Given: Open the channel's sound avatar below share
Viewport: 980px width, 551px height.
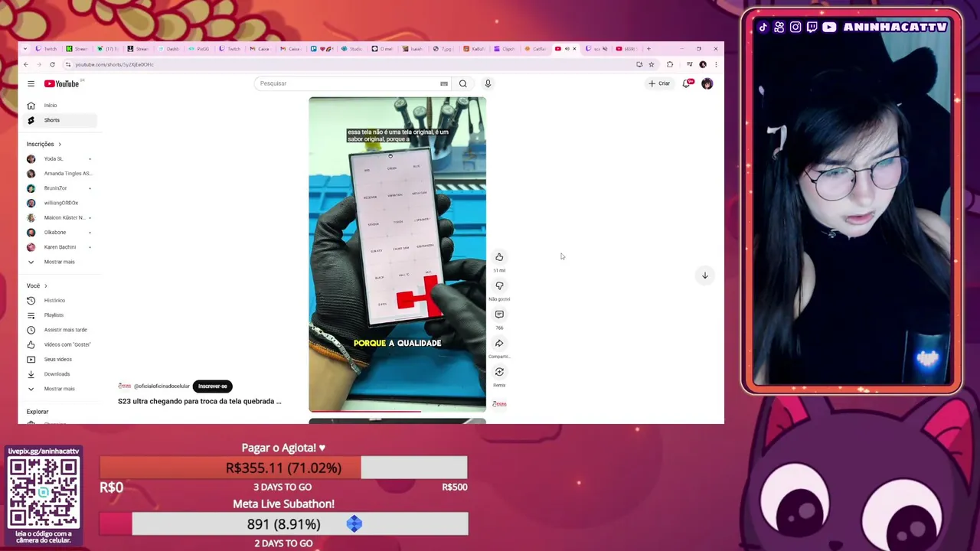Looking at the screenshot, I should click(499, 403).
